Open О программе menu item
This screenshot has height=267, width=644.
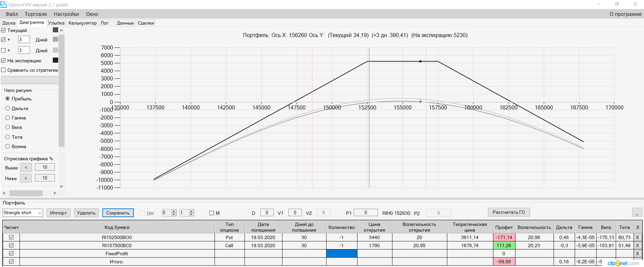(x=626, y=14)
